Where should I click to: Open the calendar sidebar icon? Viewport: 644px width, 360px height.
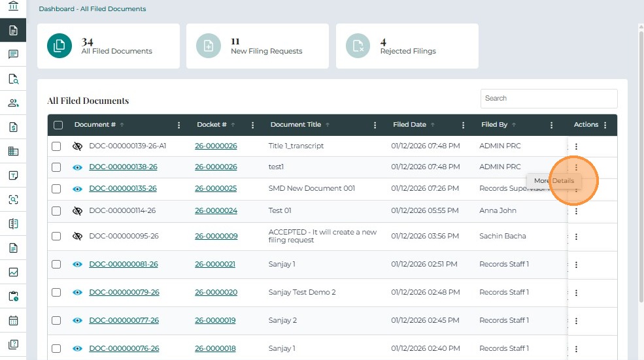13,320
